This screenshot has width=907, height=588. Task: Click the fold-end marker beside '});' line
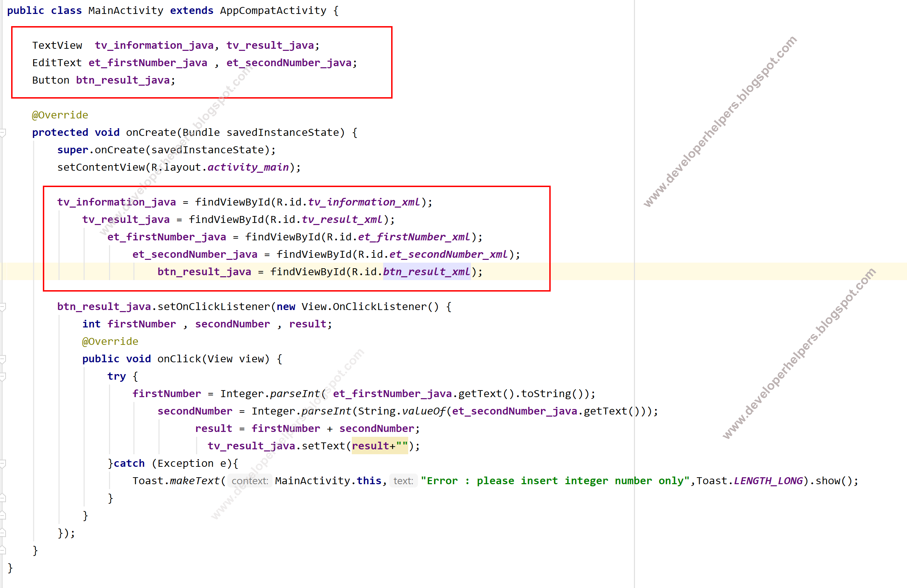pyautogui.click(x=2, y=533)
